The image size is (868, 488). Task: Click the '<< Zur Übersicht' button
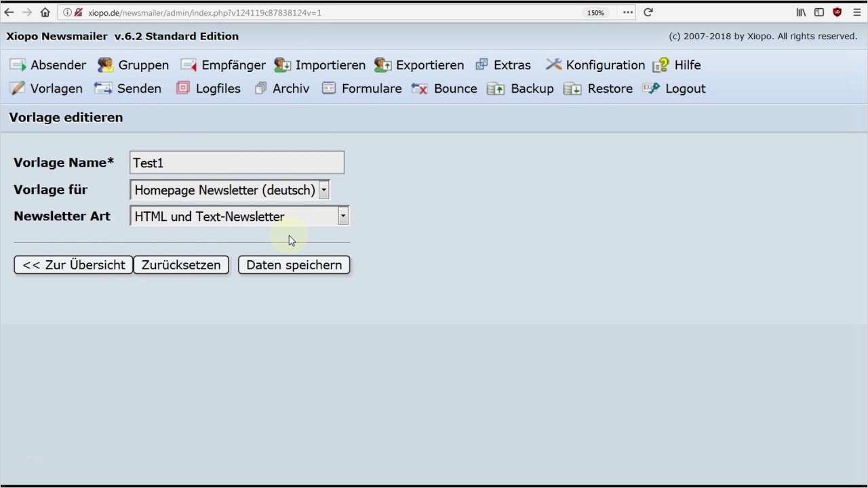click(x=73, y=265)
